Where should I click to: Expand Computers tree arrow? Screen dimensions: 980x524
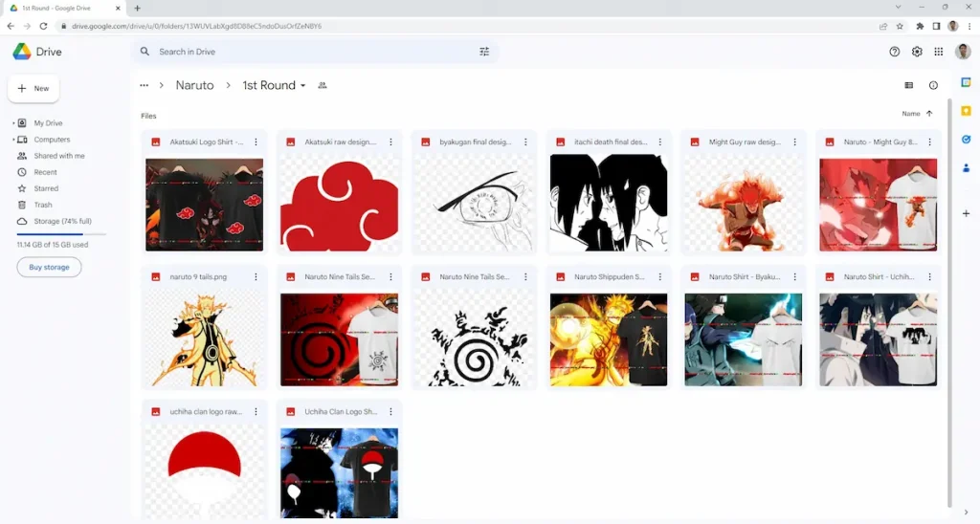13,140
